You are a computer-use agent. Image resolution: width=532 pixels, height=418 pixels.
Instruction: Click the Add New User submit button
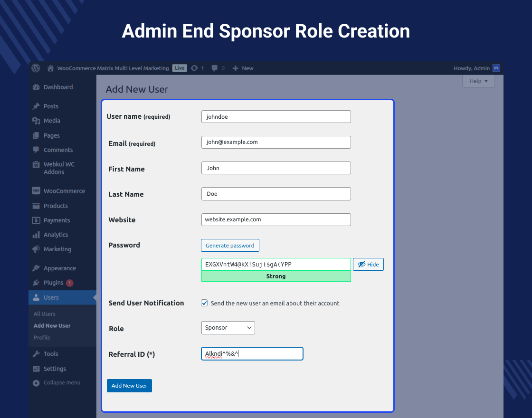[x=129, y=386]
